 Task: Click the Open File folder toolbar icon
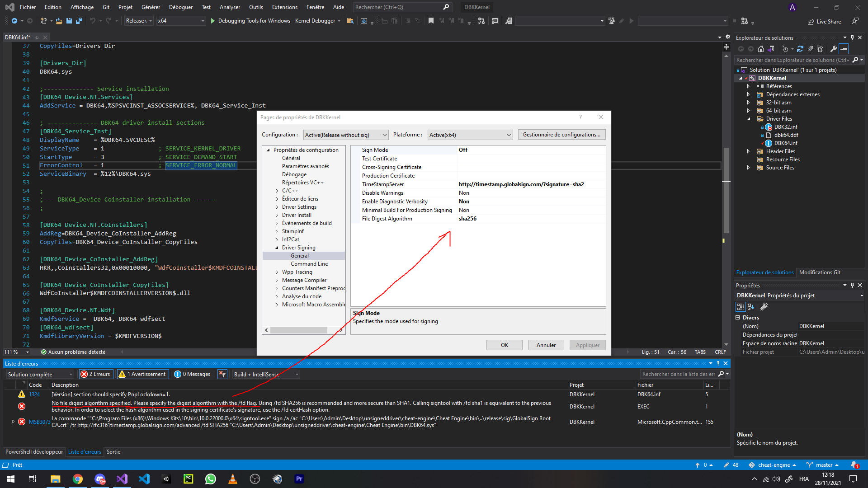(59, 21)
